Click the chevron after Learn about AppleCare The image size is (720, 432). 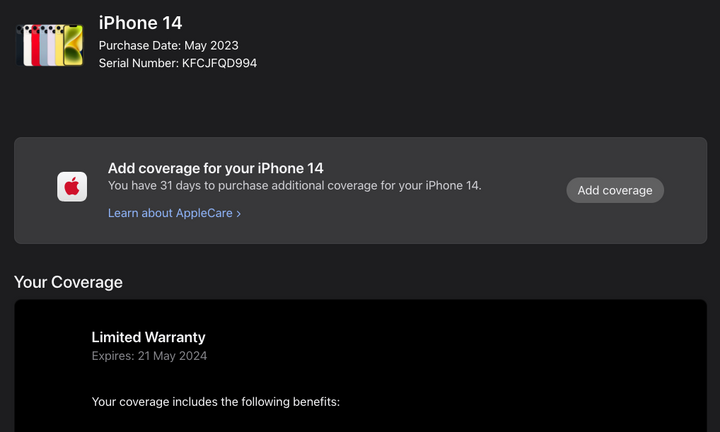(238, 213)
